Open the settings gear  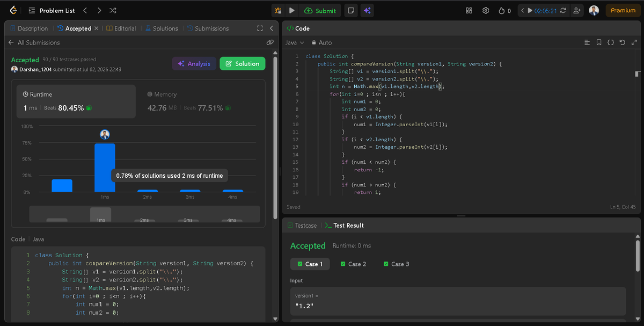486,11
